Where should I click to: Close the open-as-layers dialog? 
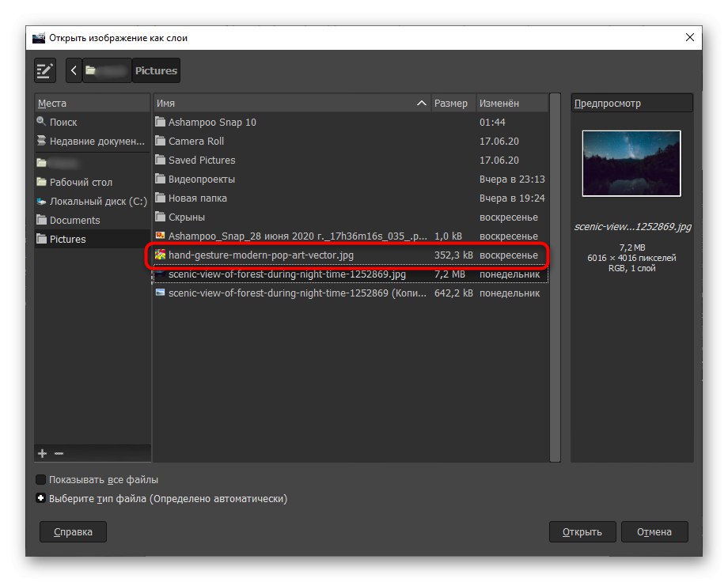click(690, 38)
